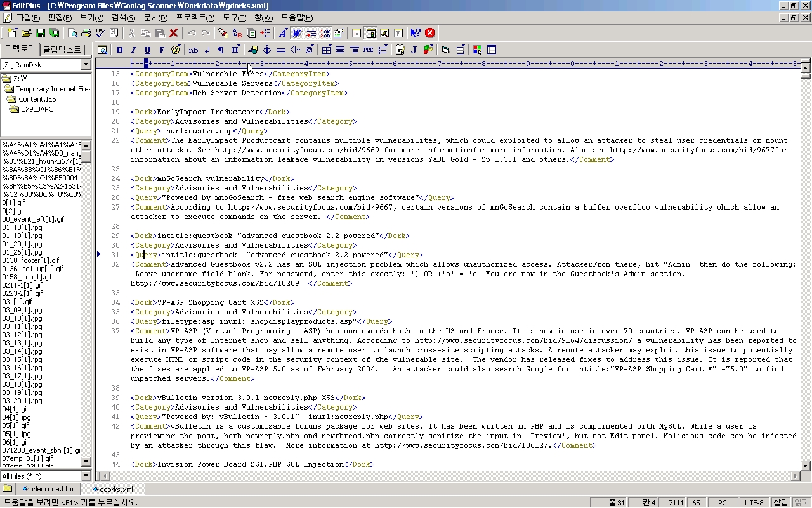The height and width of the screenshot is (508, 812).
Task: Select the Temporary Internet Files folder
Action: tap(53, 89)
